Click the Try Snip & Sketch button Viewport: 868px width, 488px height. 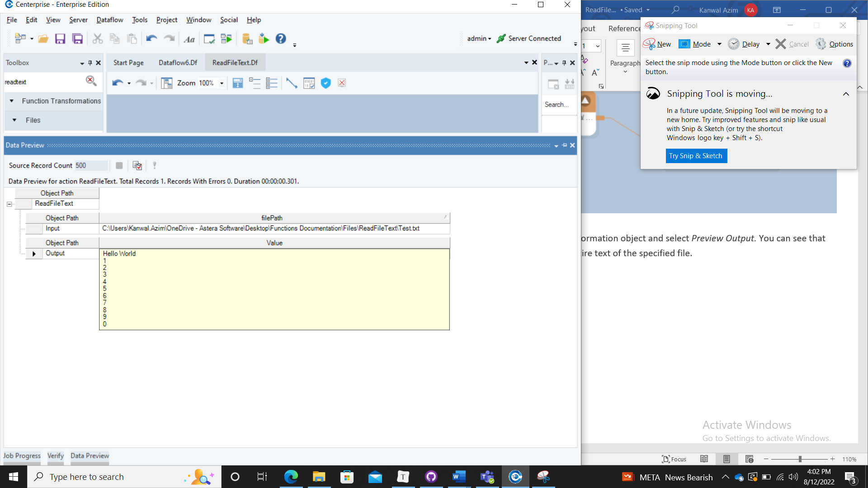(x=696, y=156)
